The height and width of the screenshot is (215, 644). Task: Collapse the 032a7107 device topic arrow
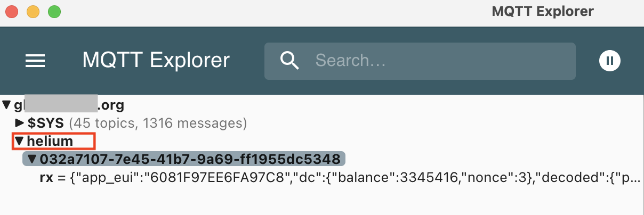point(31,159)
